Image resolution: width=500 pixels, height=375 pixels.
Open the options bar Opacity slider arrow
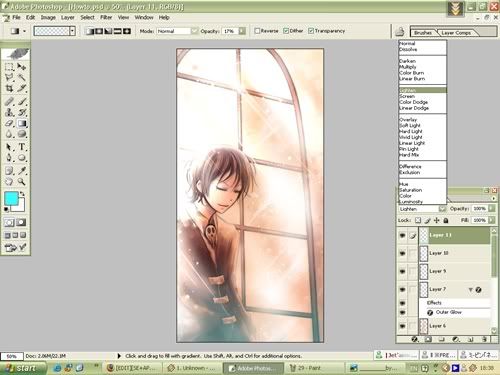tap(242, 31)
